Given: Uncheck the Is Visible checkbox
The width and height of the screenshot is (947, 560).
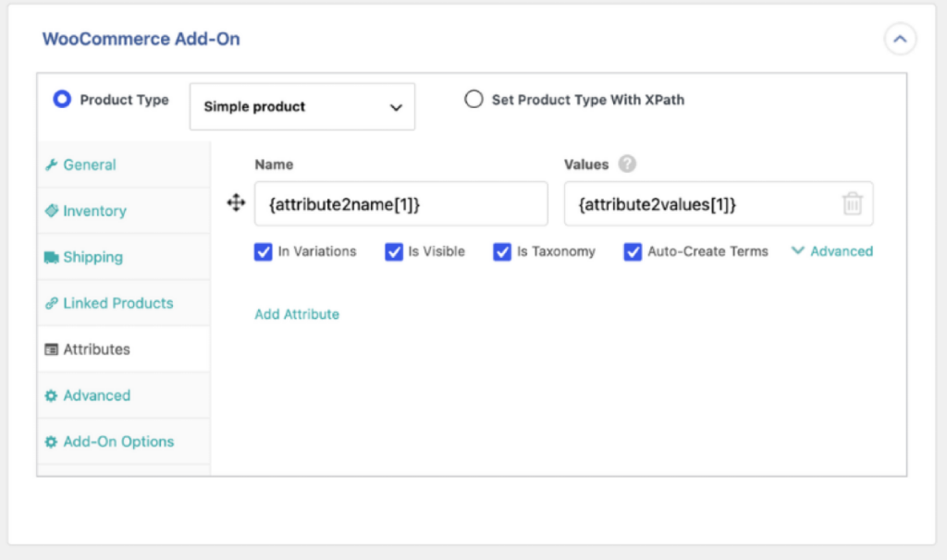Looking at the screenshot, I should (x=394, y=251).
